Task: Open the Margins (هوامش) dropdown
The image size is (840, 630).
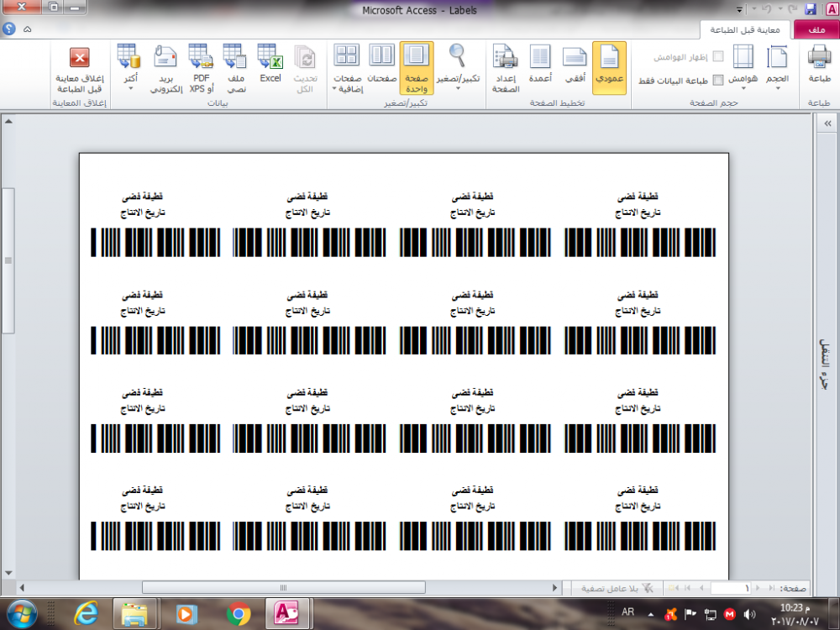Action: click(743, 66)
